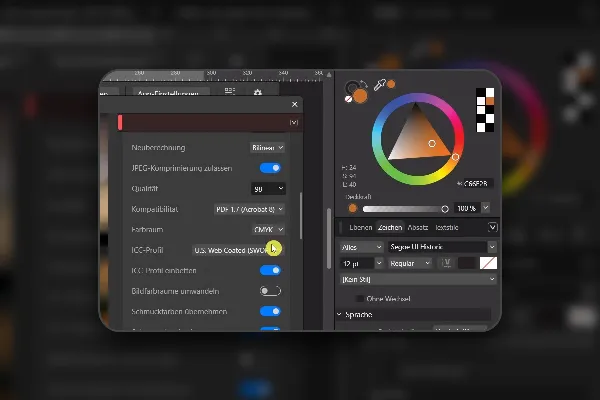Screen dimensions: 600x400
Task: Click the dark text fill color swatch
Action: pos(466,263)
